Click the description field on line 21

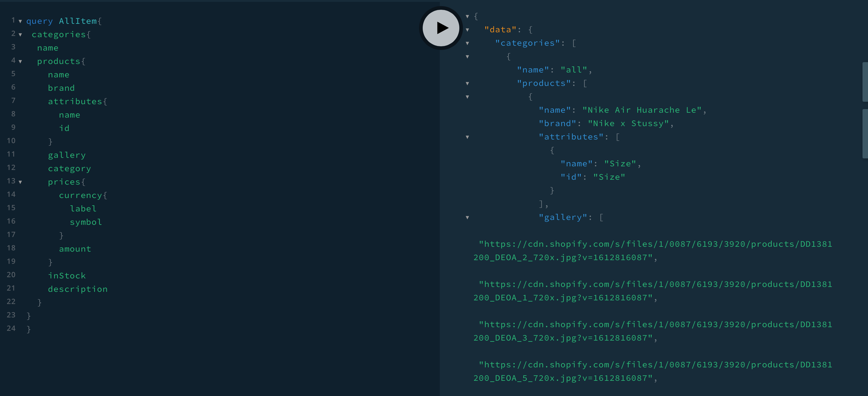point(78,289)
